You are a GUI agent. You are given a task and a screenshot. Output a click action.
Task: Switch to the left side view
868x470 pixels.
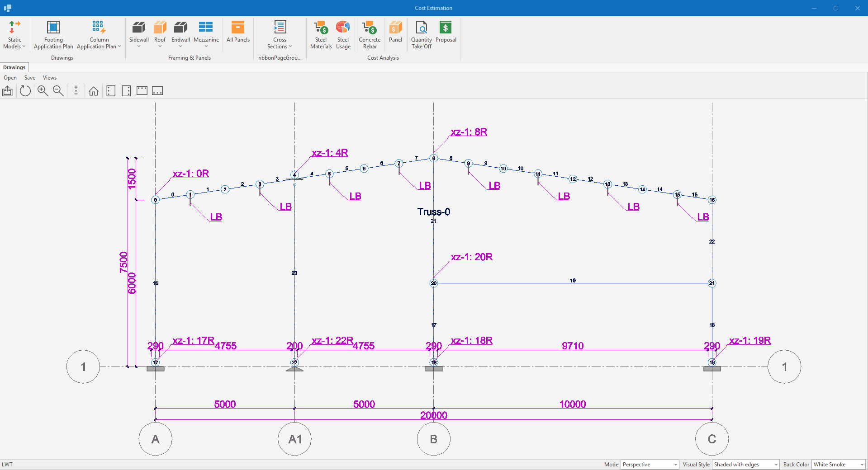(111, 91)
